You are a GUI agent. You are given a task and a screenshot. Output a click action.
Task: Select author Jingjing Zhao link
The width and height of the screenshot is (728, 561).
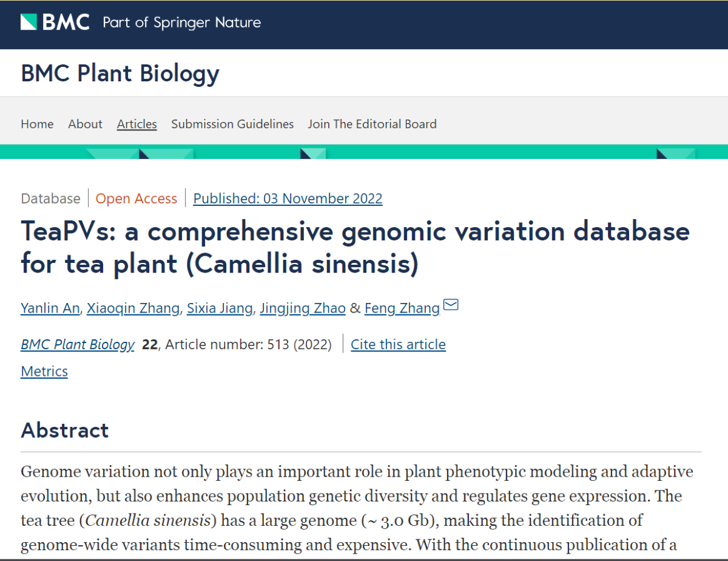pos(302,308)
